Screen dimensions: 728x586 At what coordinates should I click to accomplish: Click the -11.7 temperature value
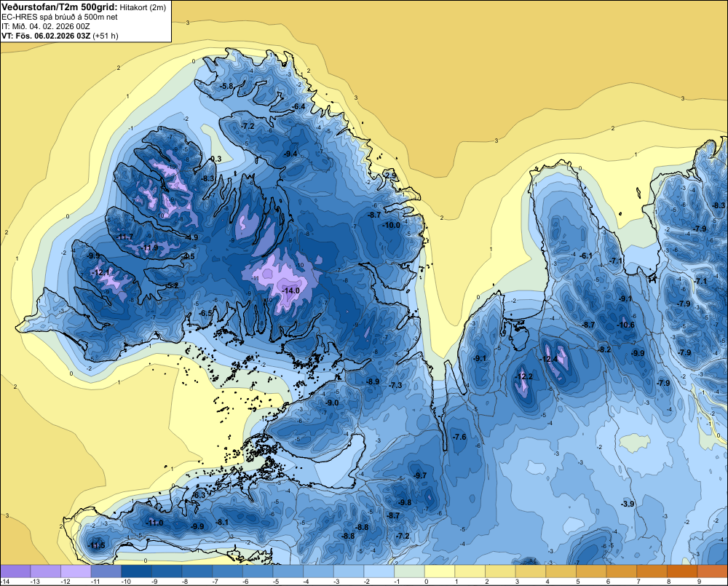124,237
